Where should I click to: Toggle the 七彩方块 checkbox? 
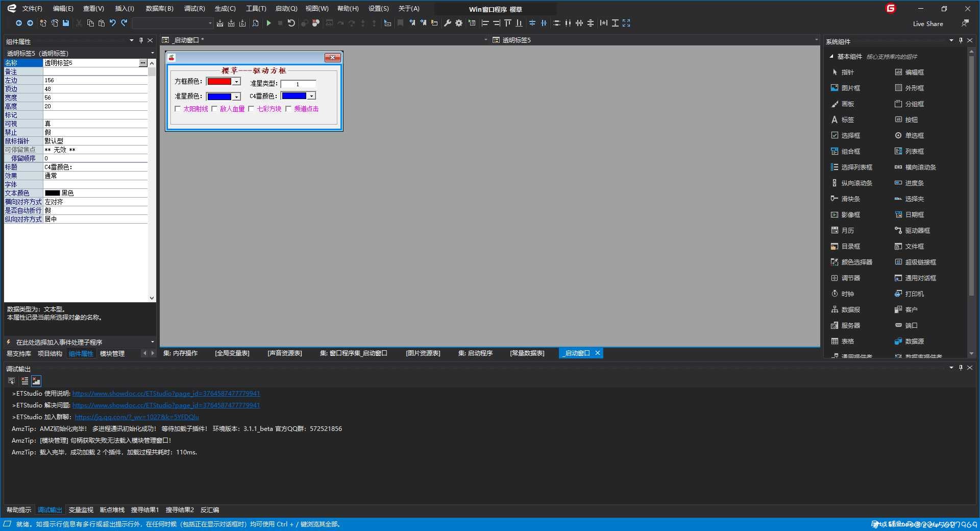[251, 109]
